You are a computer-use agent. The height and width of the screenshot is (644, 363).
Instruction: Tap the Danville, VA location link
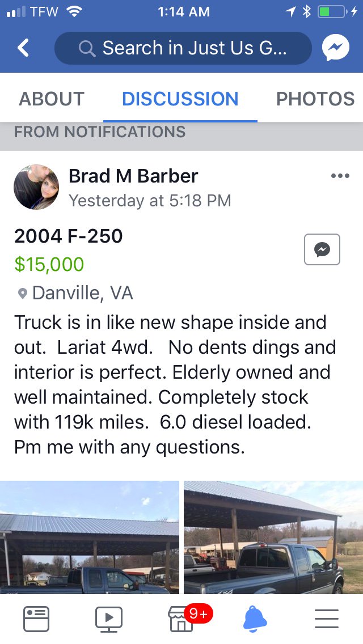point(83,293)
